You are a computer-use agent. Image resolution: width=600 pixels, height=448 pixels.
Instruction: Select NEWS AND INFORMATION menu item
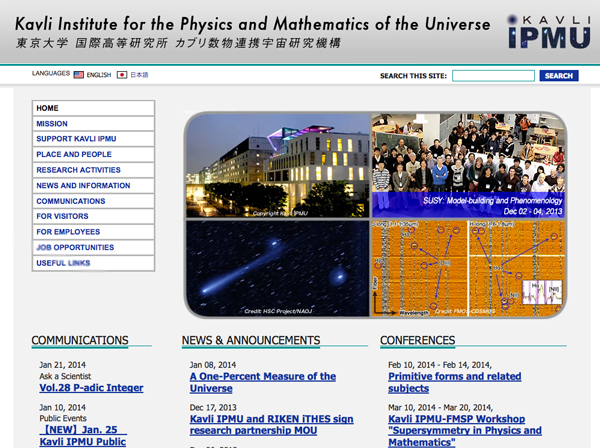coord(93,186)
